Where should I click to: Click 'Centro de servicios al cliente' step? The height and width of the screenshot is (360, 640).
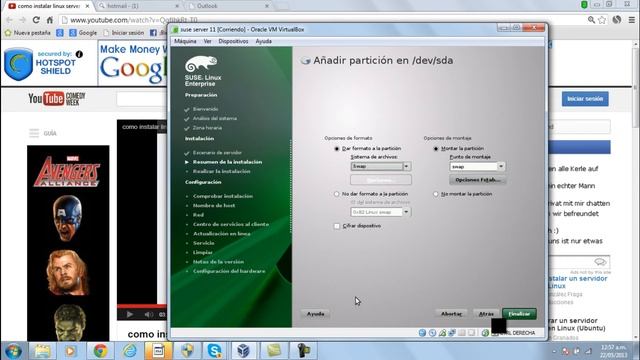[231, 224]
